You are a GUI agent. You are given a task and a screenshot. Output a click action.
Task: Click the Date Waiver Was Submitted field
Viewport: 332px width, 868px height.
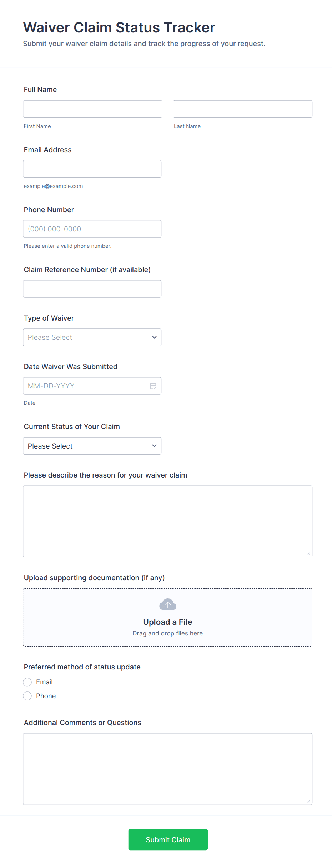point(86,386)
